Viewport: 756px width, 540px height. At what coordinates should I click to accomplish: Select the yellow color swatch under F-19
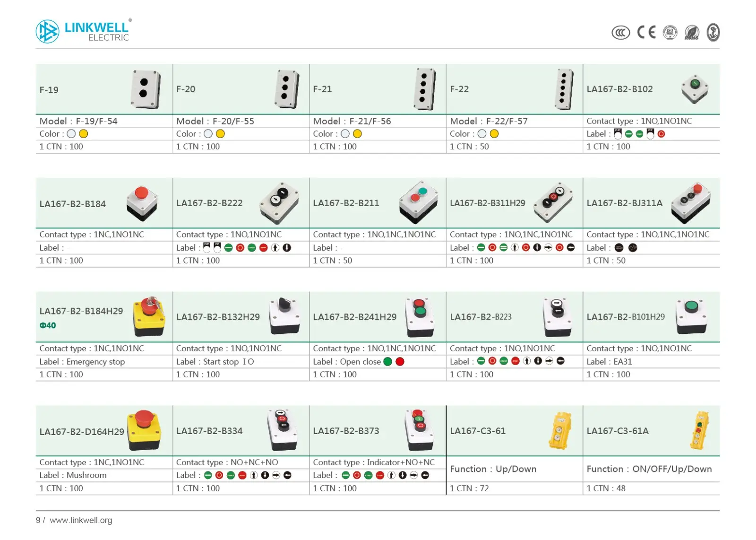pos(84,134)
